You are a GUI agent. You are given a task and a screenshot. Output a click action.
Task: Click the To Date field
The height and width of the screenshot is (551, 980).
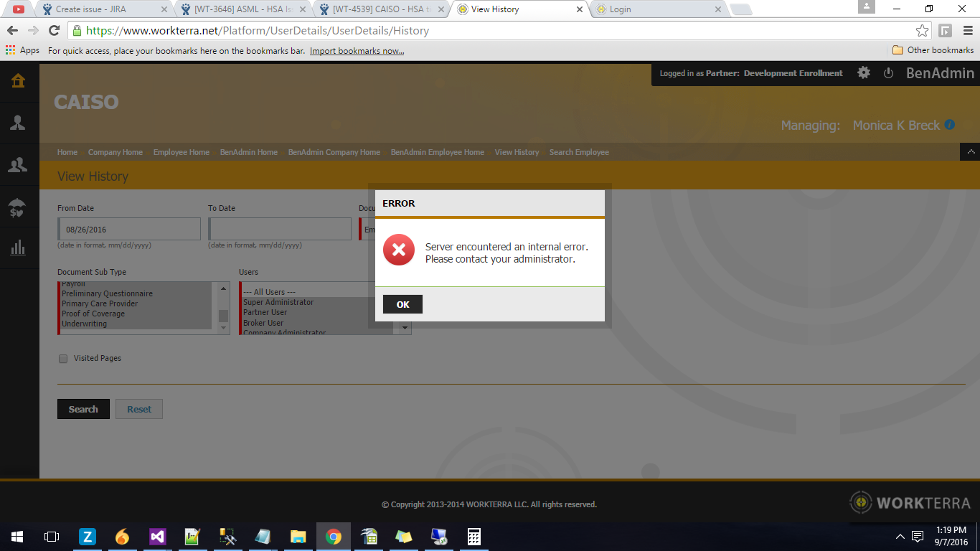coord(280,229)
